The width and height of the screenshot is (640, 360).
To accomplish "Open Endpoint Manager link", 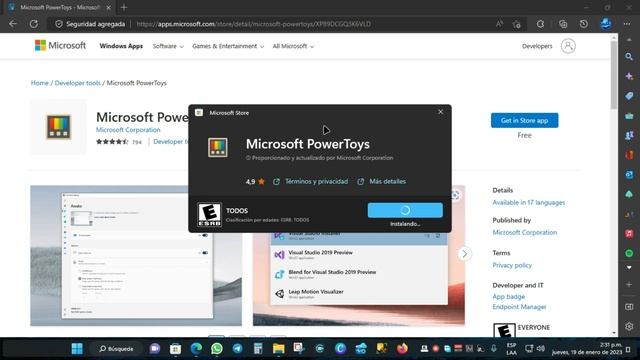I will [519, 307].
